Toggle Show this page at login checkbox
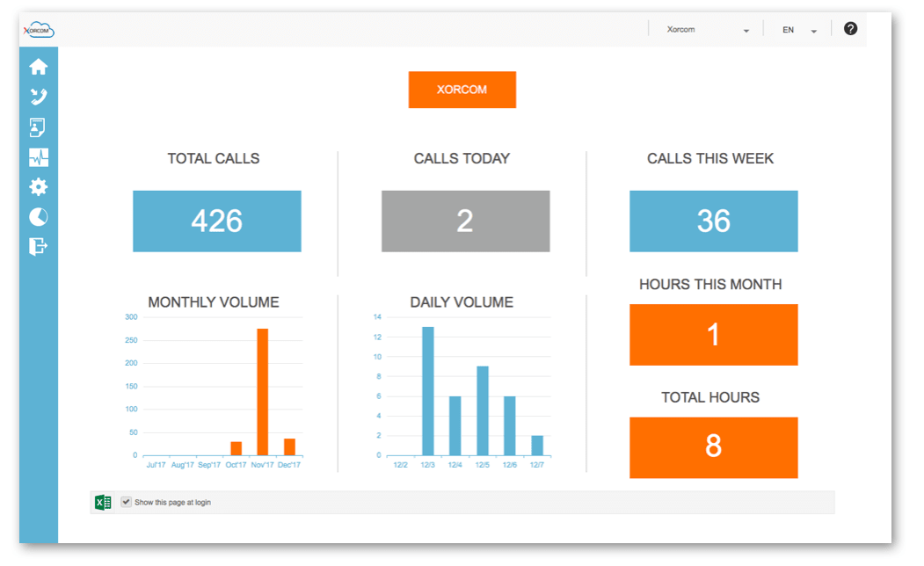The width and height of the screenshot is (924, 566). pos(126,502)
